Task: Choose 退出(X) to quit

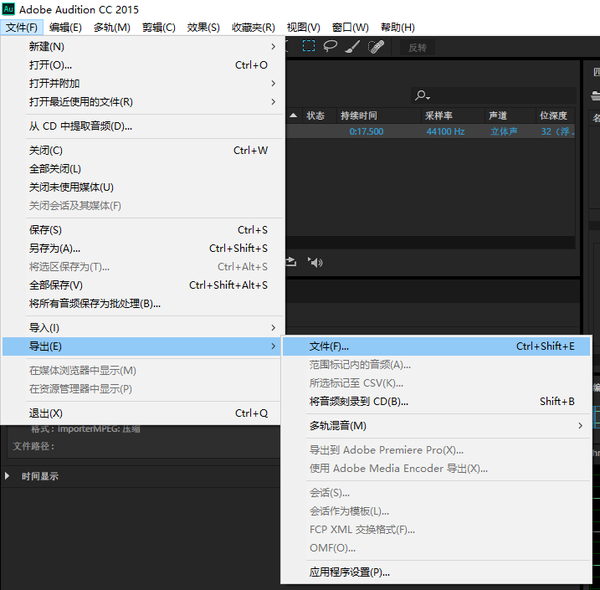Action: pyautogui.click(x=142, y=413)
